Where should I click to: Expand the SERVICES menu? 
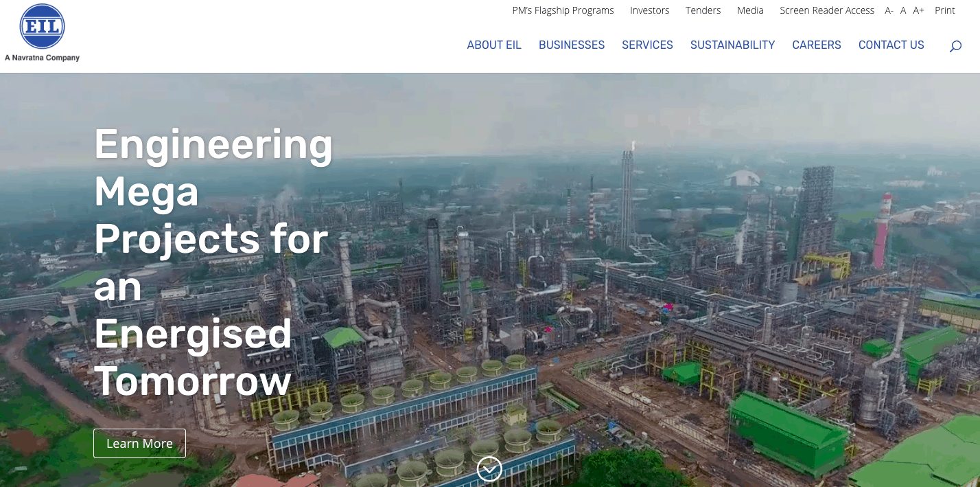[x=647, y=45]
